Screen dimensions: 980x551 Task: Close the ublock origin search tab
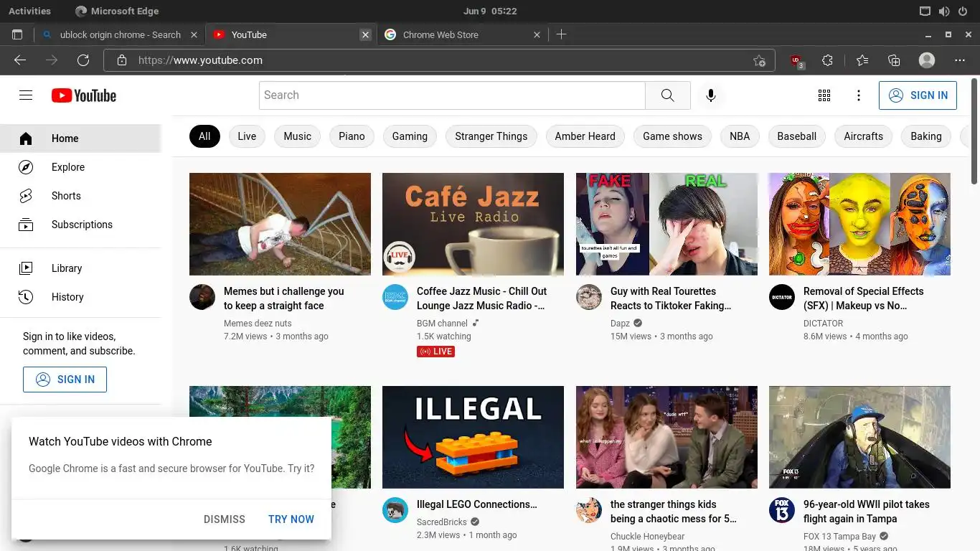click(194, 34)
